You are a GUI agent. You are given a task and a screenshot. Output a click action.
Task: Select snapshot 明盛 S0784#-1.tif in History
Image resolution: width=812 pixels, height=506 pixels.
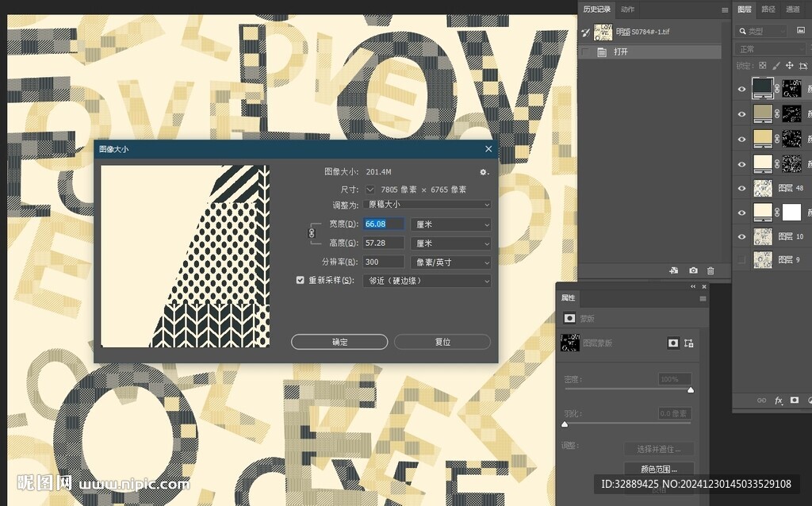[650, 32]
